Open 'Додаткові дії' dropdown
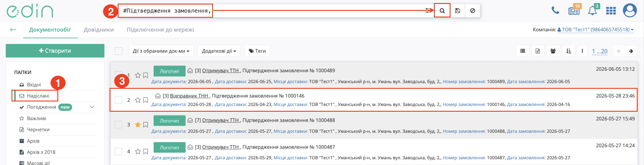This screenshot has height=165, width=644. click(219, 51)
